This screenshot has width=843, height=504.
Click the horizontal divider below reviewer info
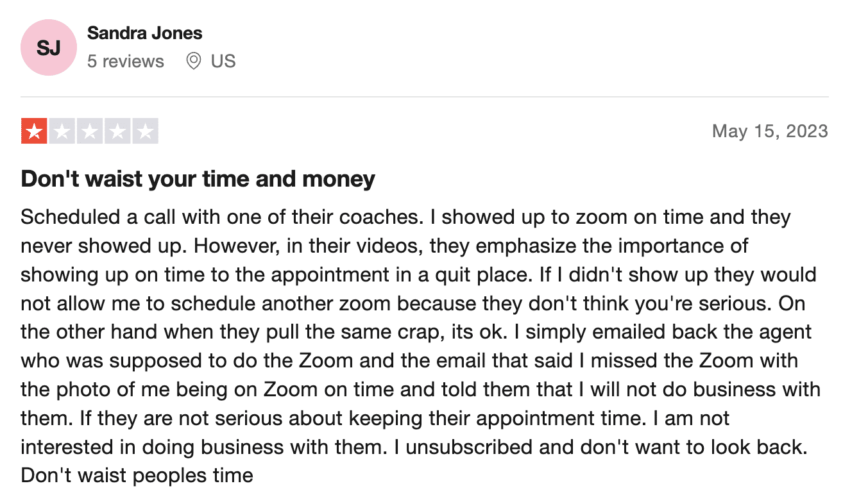425,97
